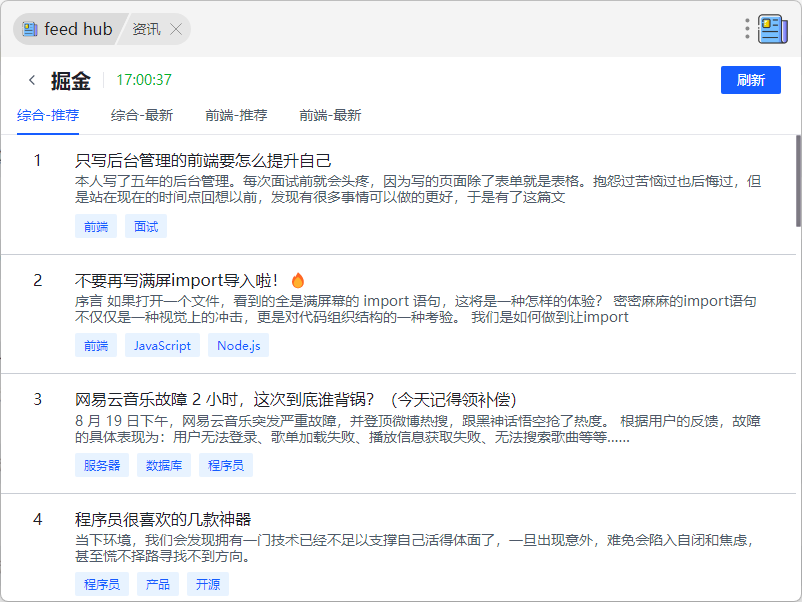
Task: Click rank number 1
Action: click(37, 161)
